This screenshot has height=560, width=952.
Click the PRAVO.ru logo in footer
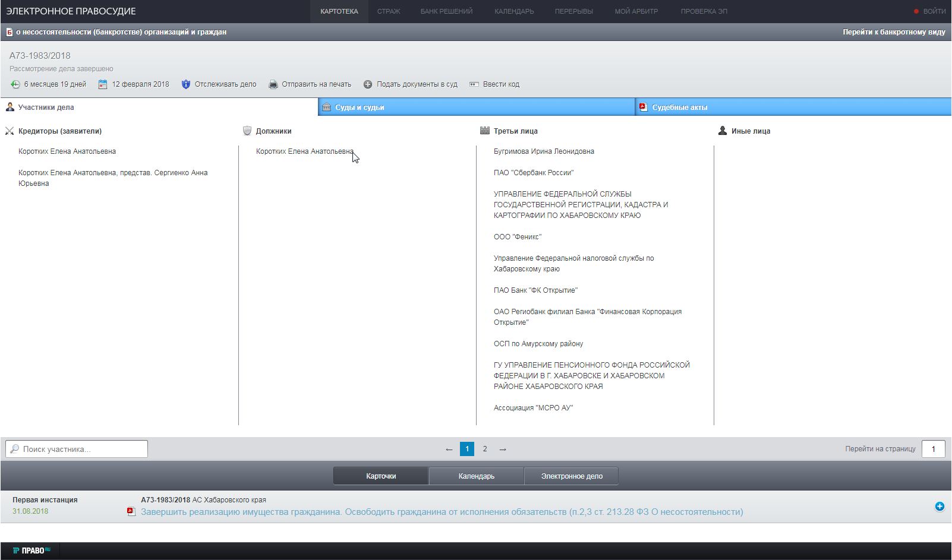[x=31, y=550]
